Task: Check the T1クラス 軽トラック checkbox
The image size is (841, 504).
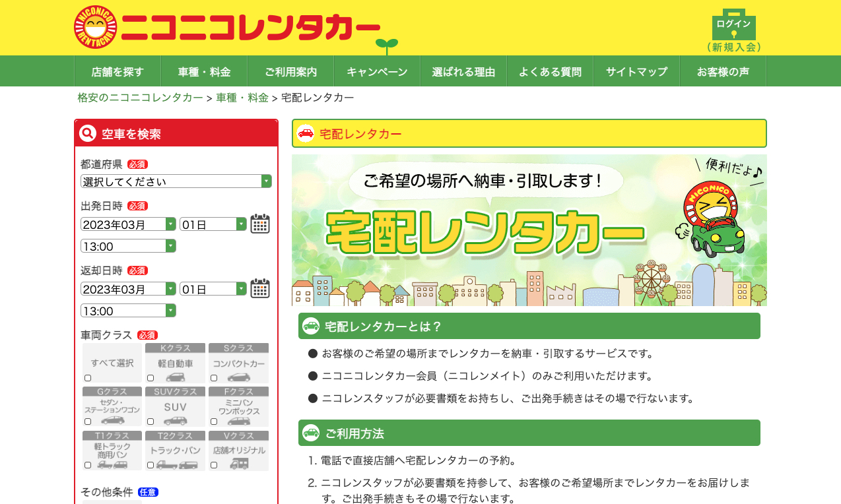Action: (88, 465)
